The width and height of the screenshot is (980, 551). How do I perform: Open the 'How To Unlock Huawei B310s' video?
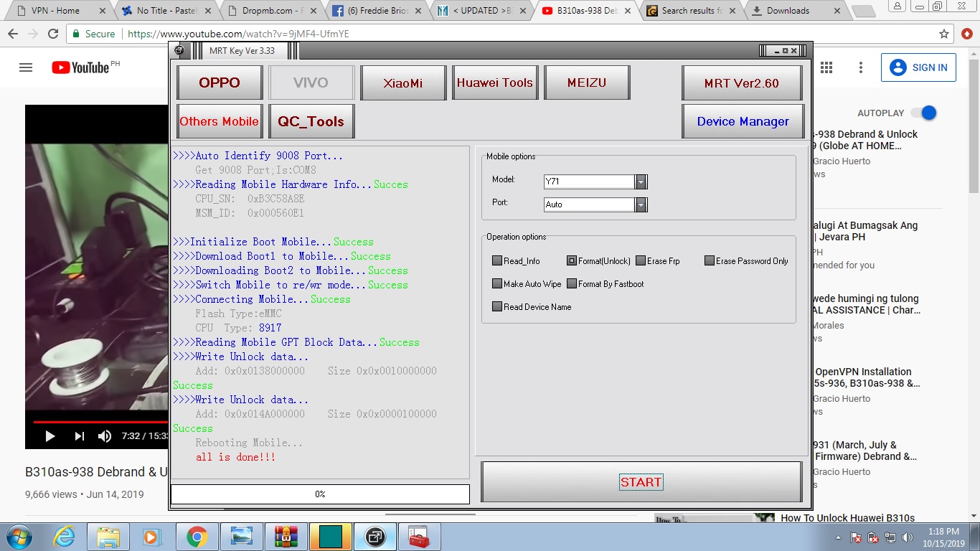tap(847, 518)
